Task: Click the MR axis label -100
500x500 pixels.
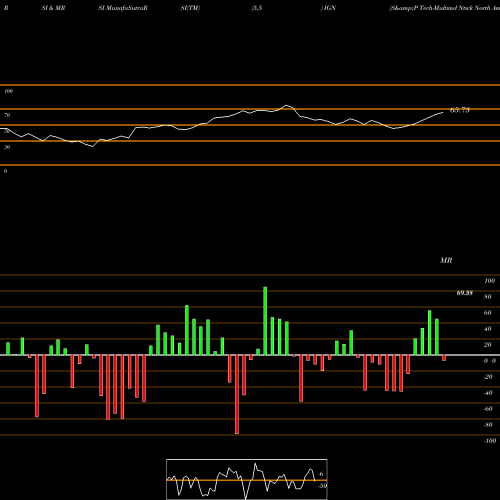Action: (490, 441)
